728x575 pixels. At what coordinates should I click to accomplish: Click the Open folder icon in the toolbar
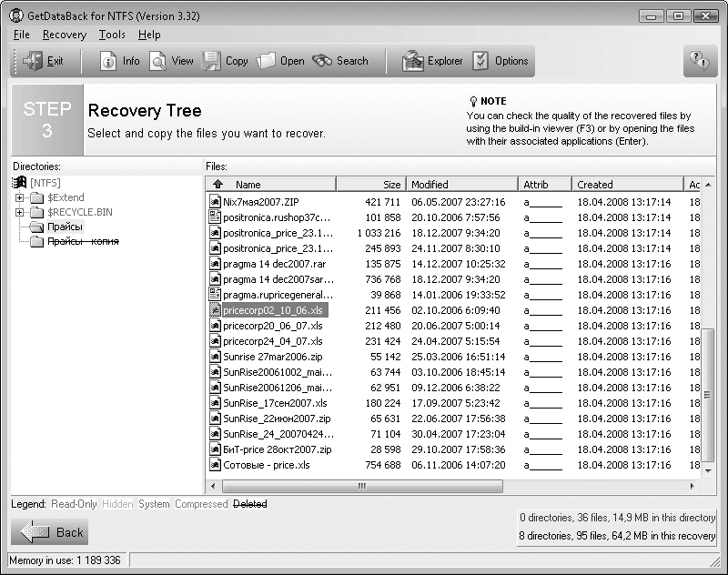(266, 61)
